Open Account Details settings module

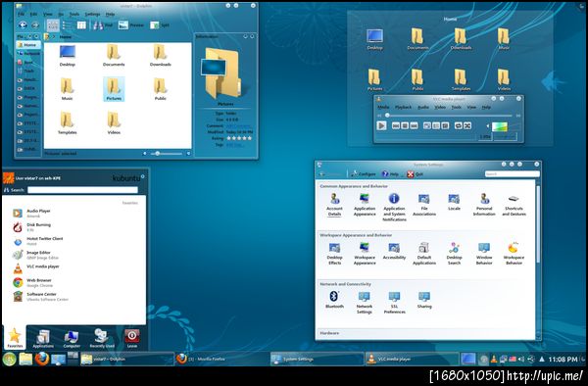pyautogui.click(x=334, y=205)
